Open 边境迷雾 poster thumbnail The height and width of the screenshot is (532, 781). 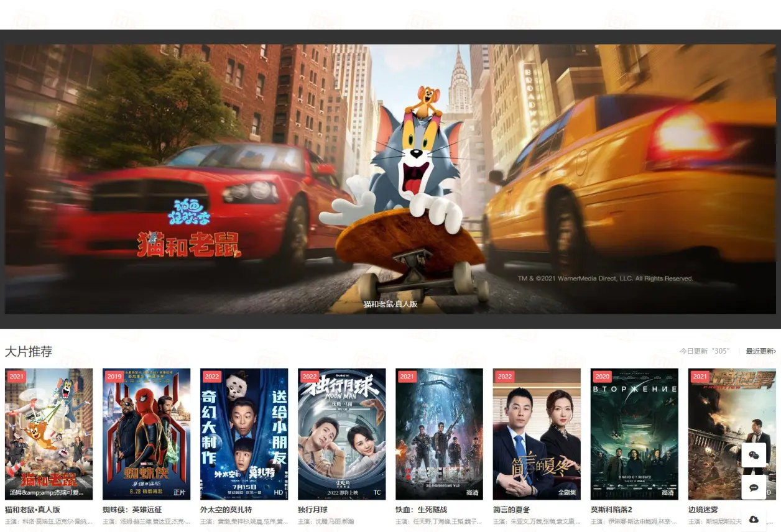(x=732, y=434)
